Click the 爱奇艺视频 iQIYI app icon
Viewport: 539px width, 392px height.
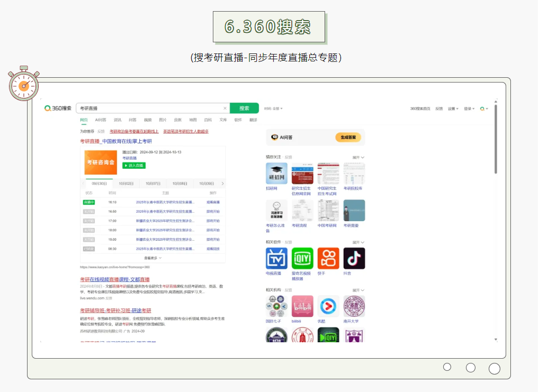(x=302, y=258)
